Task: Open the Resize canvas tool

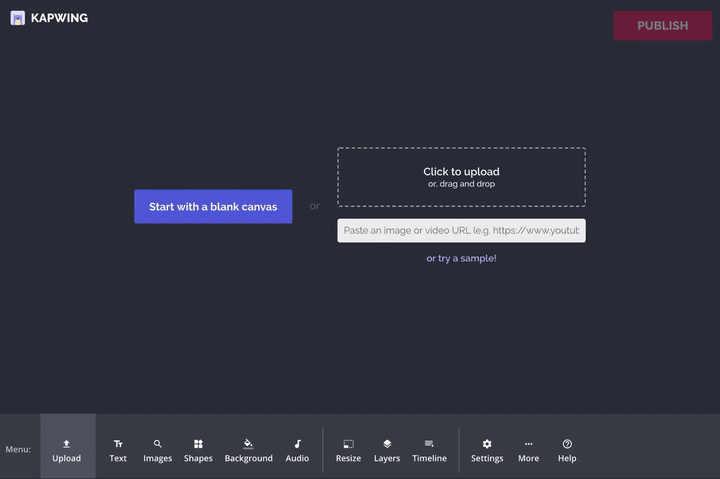Action: (348, 450)
